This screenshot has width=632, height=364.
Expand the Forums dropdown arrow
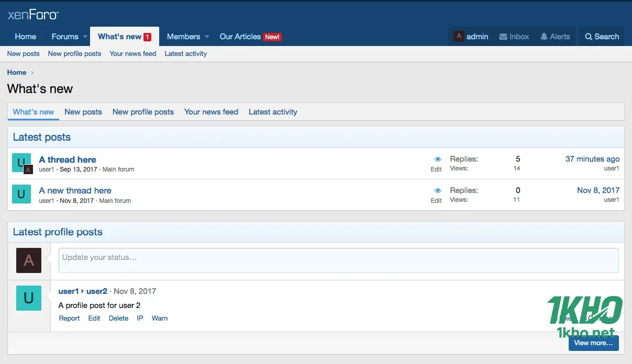[x=85, y=37]
